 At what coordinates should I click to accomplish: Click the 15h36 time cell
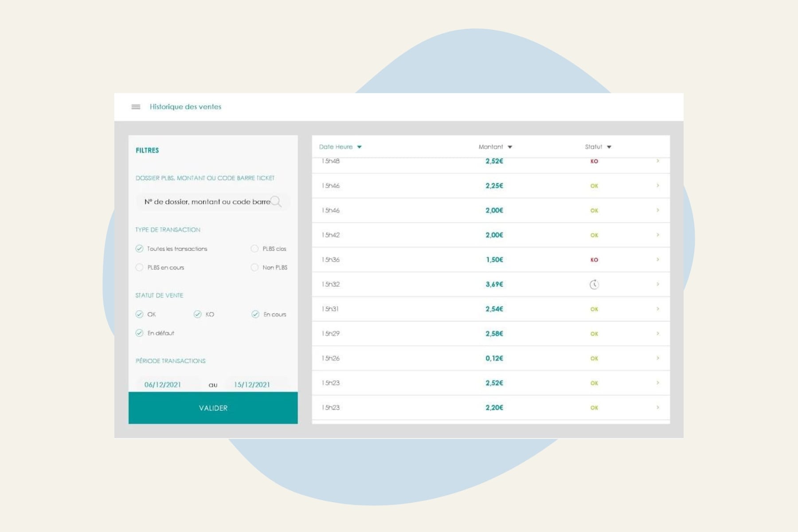331,260
